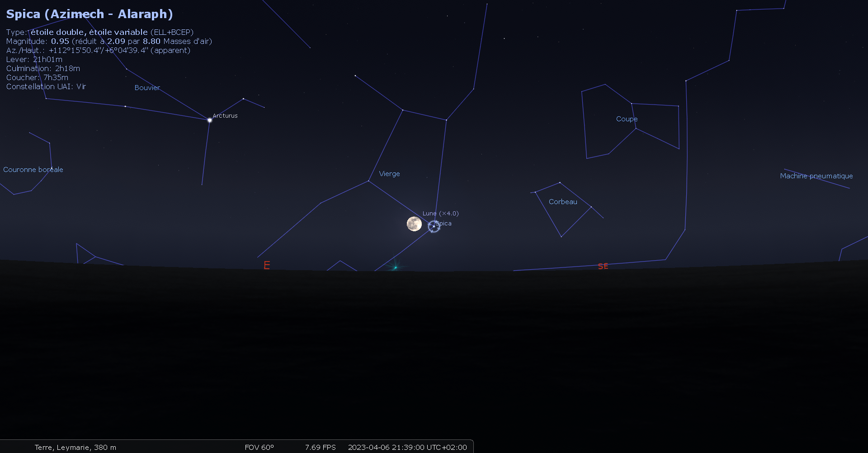
Task: Click the red SE cardinal point marker
Action: [x=603, y=267]
